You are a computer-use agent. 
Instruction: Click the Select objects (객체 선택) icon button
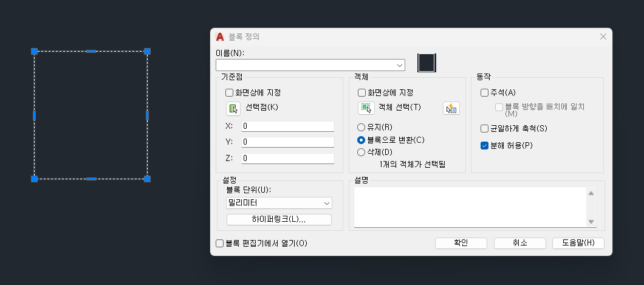click(x=366, y=108)
